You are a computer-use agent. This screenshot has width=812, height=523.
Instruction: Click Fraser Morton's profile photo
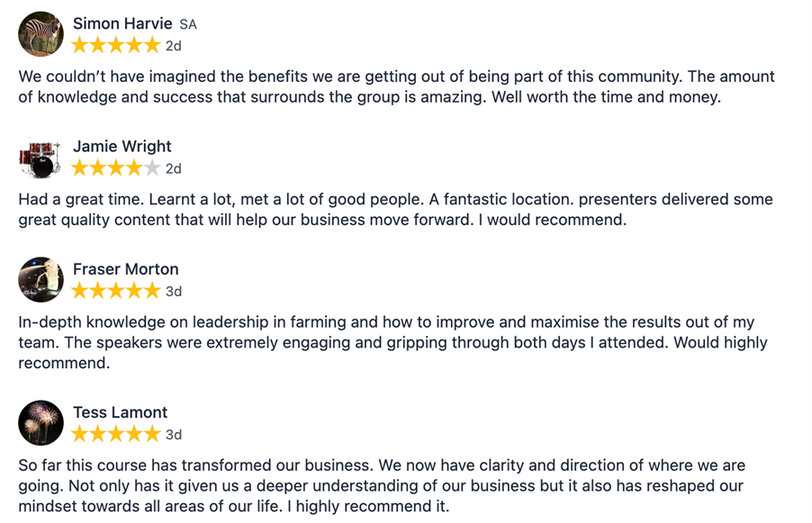click(x=41, y=280)
